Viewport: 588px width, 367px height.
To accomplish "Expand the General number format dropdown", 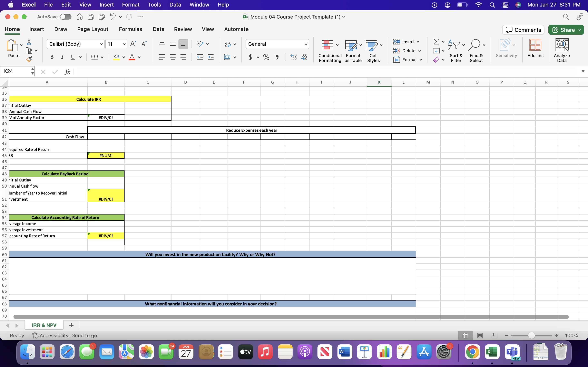I will [306, 44].
